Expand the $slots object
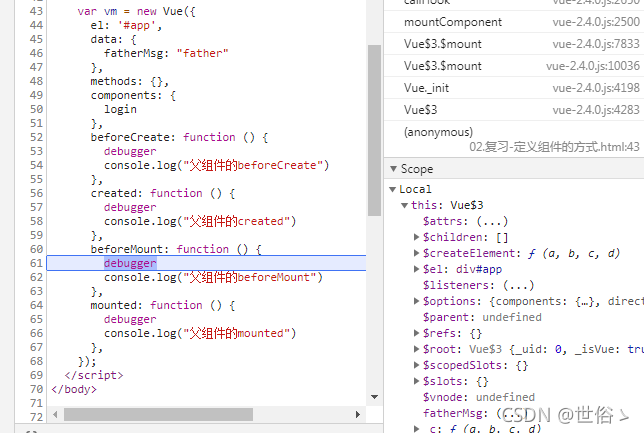This screenshot has height=433, width=644. (416, 381)
